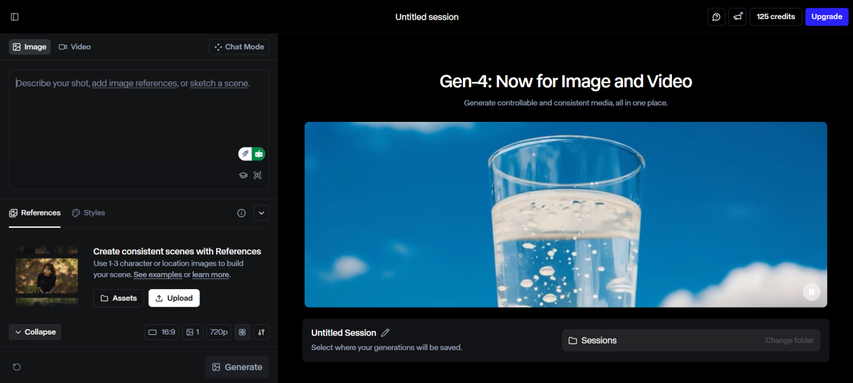Click the Upload button

[x=174, y=298]
